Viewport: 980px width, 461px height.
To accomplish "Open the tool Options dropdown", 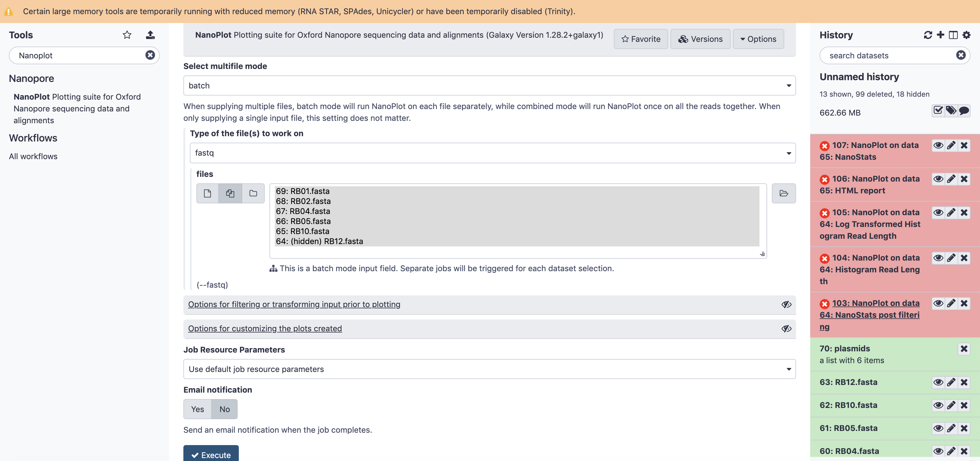I will pyautogui.click(x=758, y=39).
